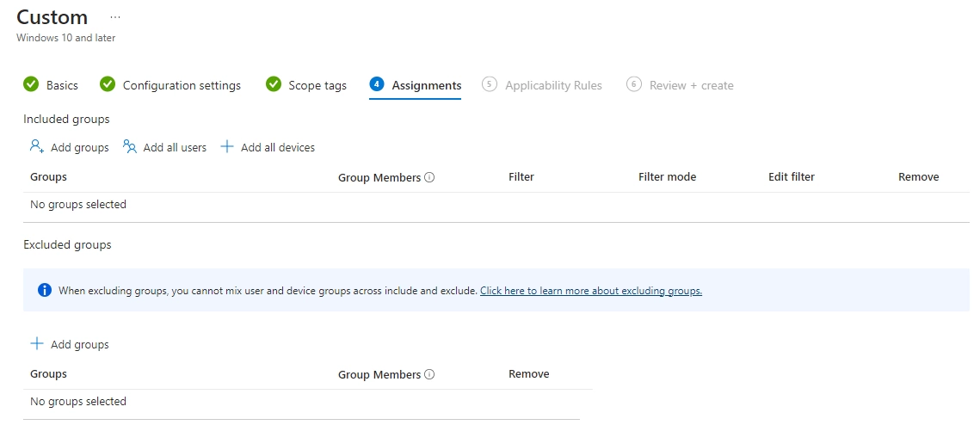Click the Applicability Rules step 5 circle
The image size is (980, 425).
point(490,84)
